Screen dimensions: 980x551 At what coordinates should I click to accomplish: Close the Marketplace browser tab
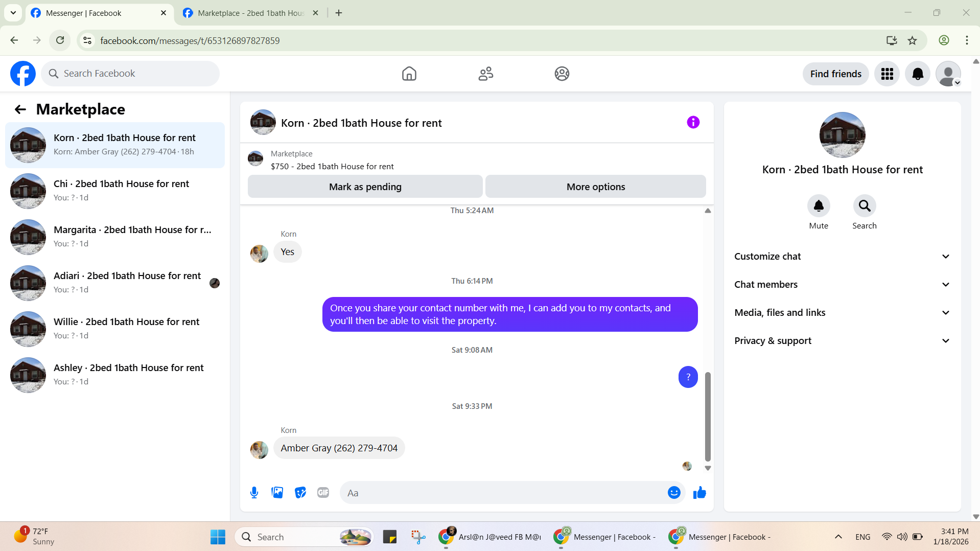(315, 13)
